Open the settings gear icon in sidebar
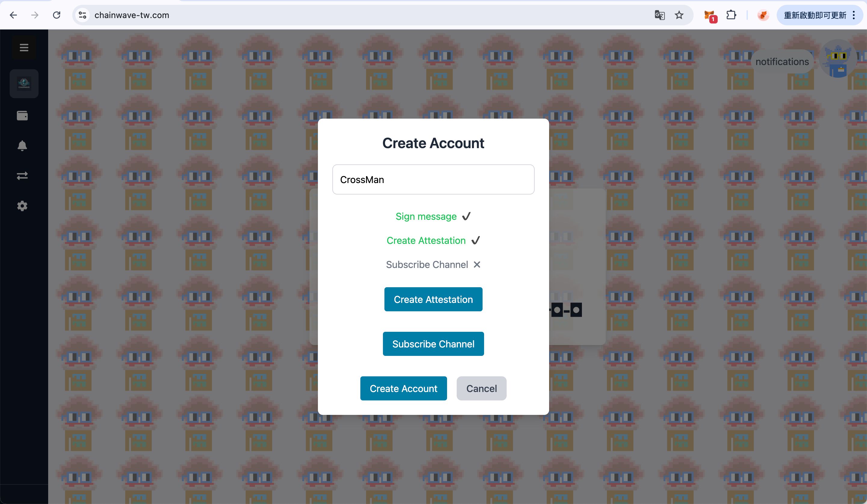Viewport: 867px width, 504px height. pyautogui.click(x=23, y=206)
